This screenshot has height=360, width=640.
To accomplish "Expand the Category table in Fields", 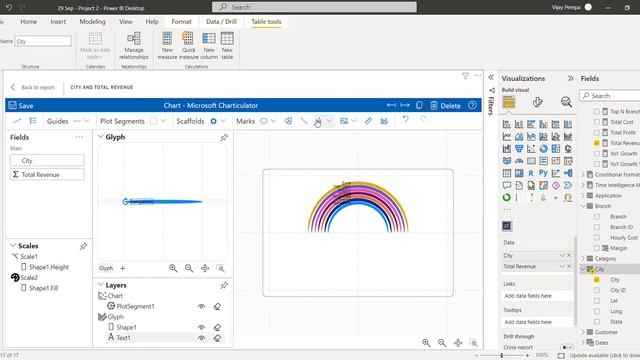I will [583, 258].
